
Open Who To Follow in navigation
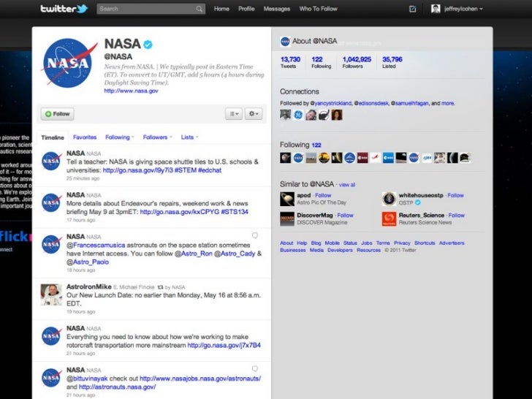[x=319, y=9]
